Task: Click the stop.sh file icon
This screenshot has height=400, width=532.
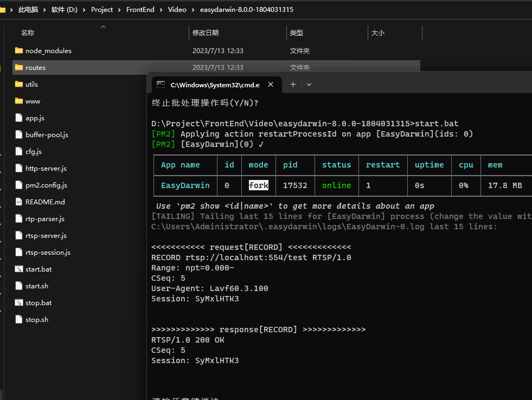Action: (x=19, y=319)
